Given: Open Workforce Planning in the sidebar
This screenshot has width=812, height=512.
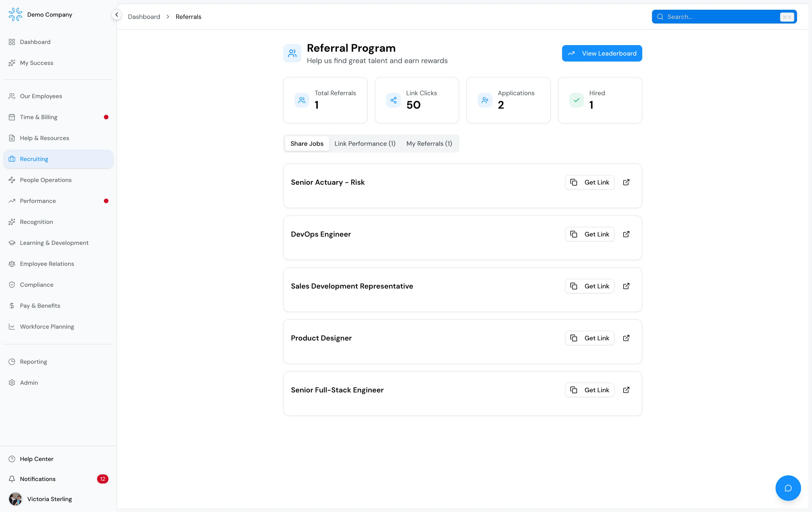Looking at the screenshot, I should 46,326.
